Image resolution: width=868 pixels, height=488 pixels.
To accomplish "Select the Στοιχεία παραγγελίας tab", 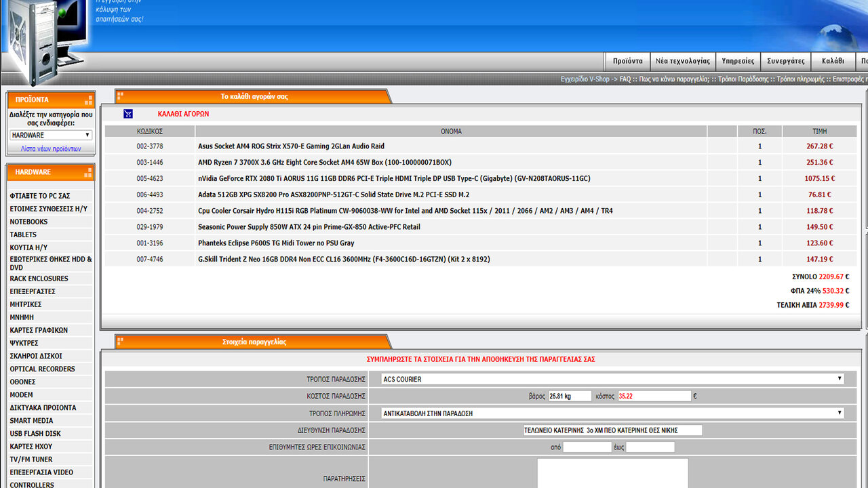I will point(254,342).
